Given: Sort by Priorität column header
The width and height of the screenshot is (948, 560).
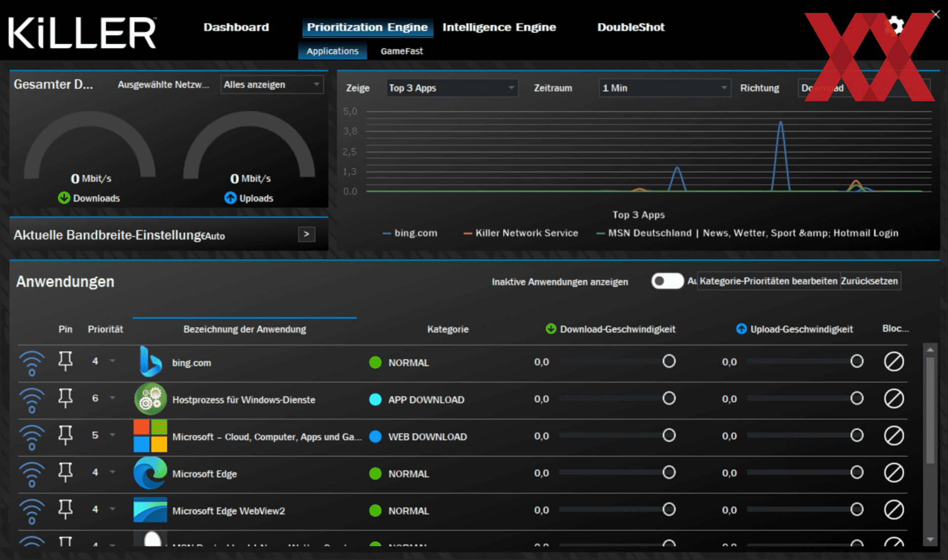Looking at the screenshot, I should coord(105,329).
